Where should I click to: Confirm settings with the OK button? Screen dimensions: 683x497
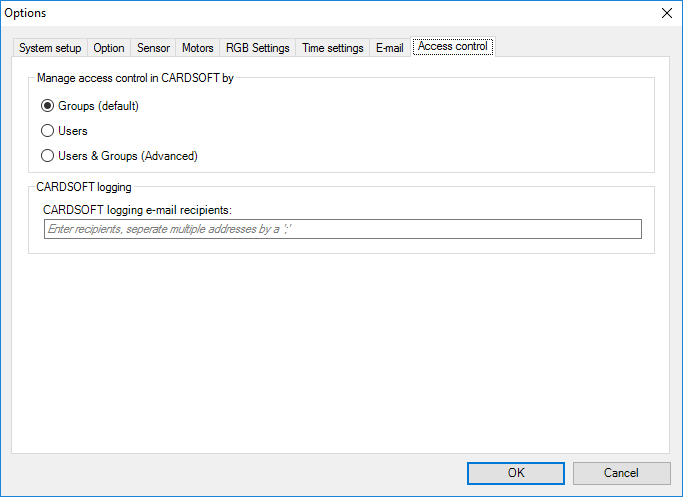point(515,473)
